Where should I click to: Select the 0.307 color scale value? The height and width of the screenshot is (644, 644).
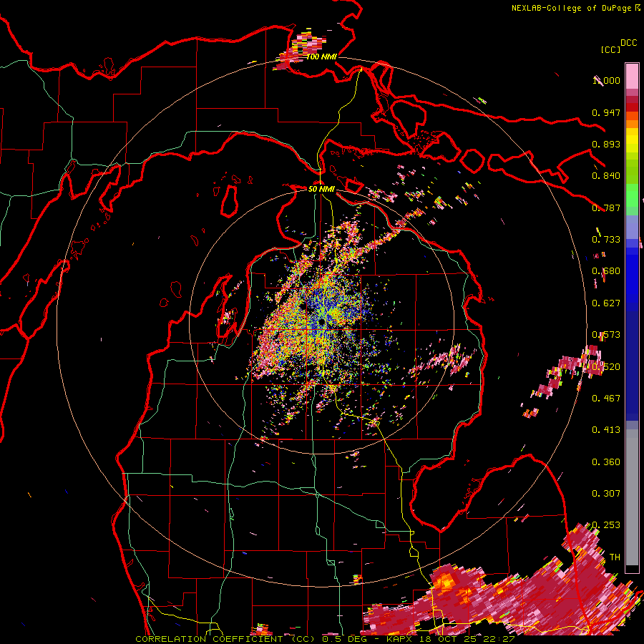[606, 494]
